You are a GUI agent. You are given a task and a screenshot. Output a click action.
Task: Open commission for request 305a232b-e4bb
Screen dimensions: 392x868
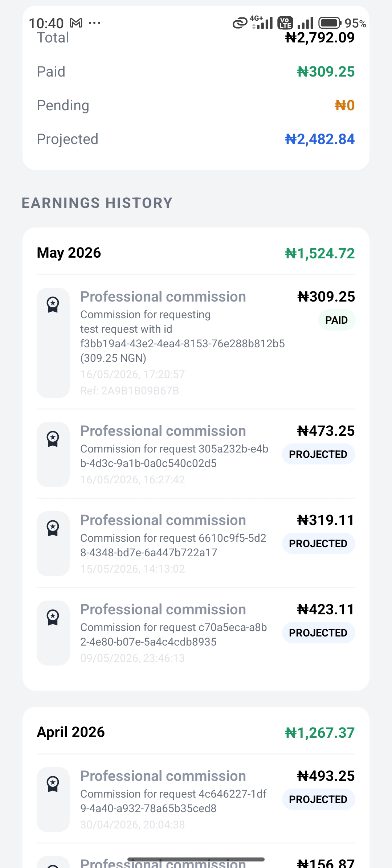pos(196,454)
